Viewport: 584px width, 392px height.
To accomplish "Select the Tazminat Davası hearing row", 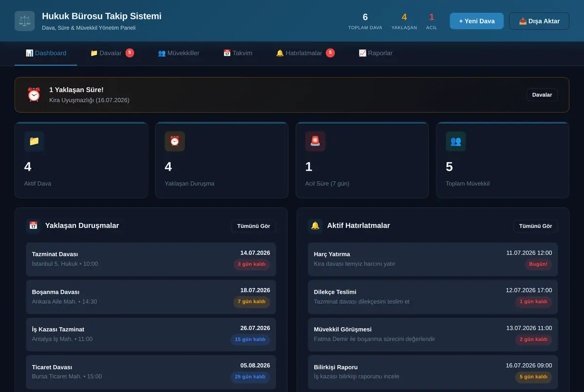I will coord(151,259).
